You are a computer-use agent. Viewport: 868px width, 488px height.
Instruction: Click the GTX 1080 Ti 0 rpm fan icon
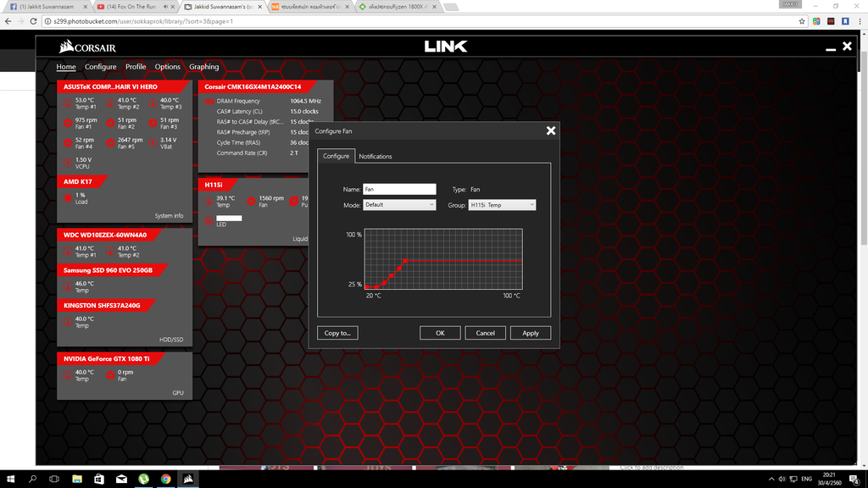[x=110, y=375]
